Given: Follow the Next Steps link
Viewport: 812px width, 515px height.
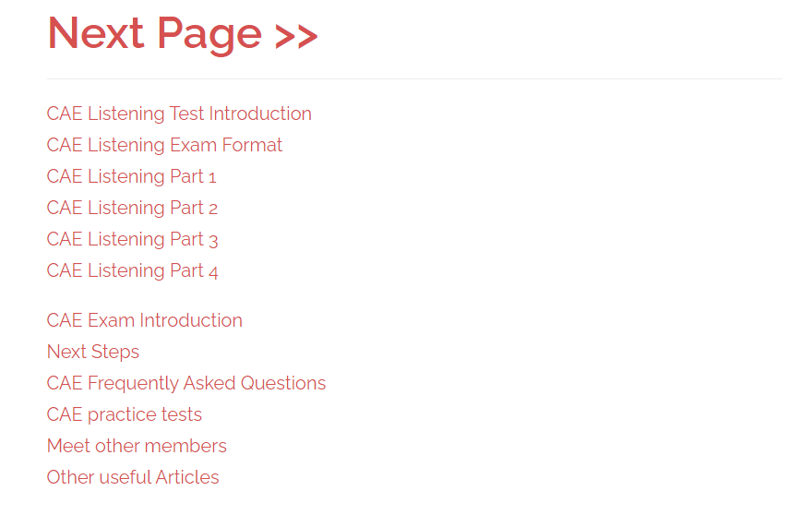Looking at the screenshot, I should coord(93,353).
